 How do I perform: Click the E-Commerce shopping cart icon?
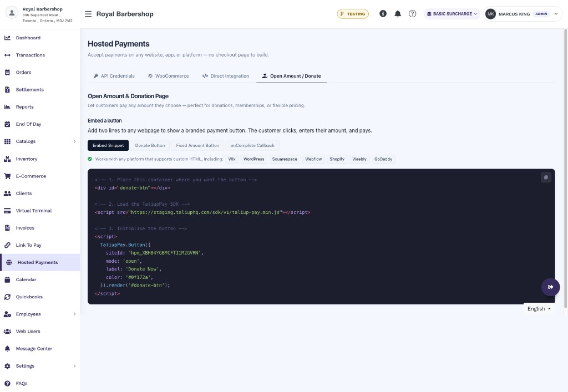coord(7,176)
